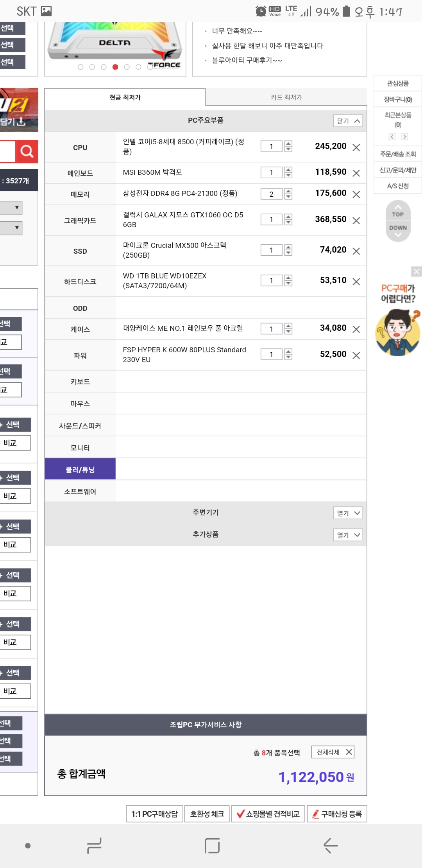Image resolution: width=422 pixels, height=868 pixels.
Task: Click the CPU quantity input field
Action: (271, 147)
